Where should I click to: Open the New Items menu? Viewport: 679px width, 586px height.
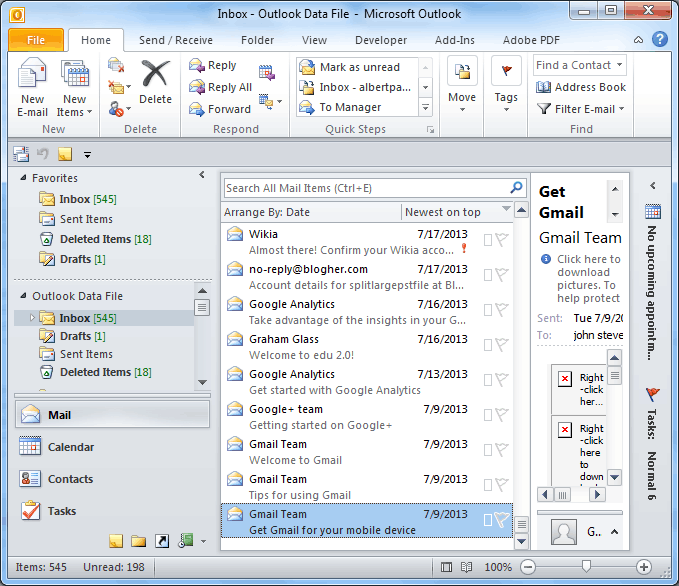pyautogui.click(x=74, y=88)
